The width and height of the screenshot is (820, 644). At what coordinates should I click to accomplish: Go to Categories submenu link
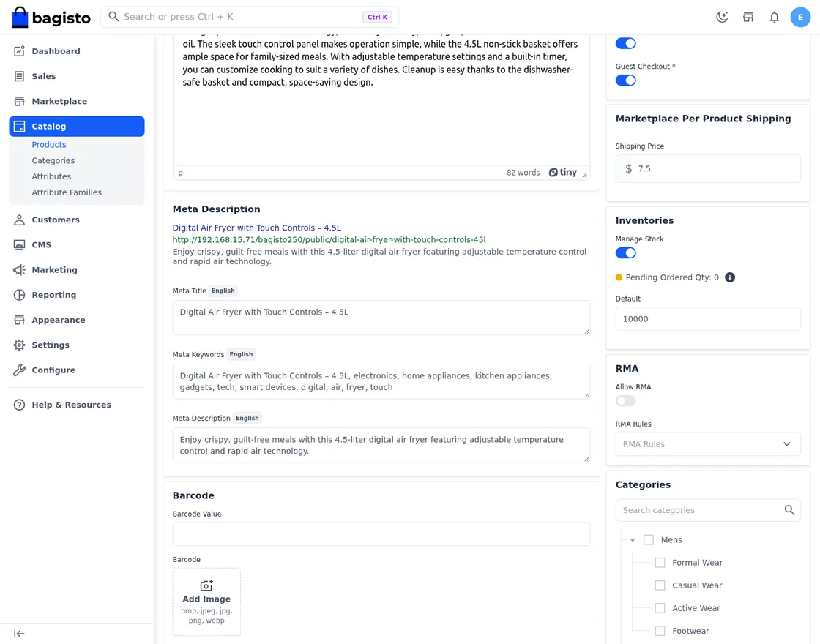point(53,161)
